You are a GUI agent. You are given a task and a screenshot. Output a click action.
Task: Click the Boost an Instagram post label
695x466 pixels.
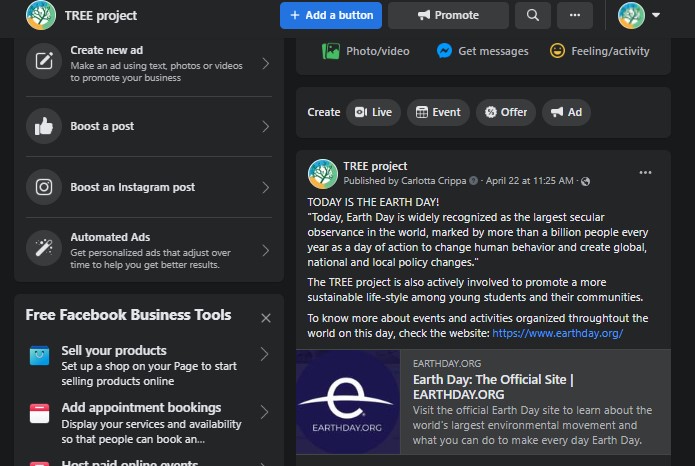[133, 187]
